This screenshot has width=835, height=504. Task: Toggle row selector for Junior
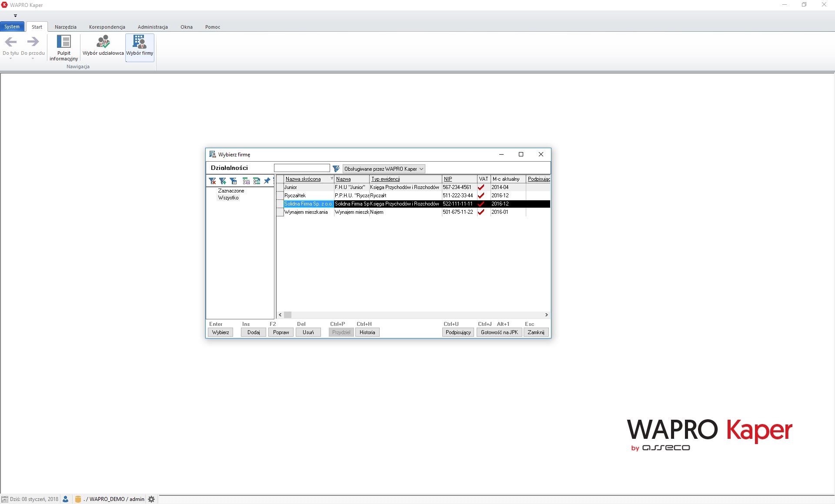point(280,187)
